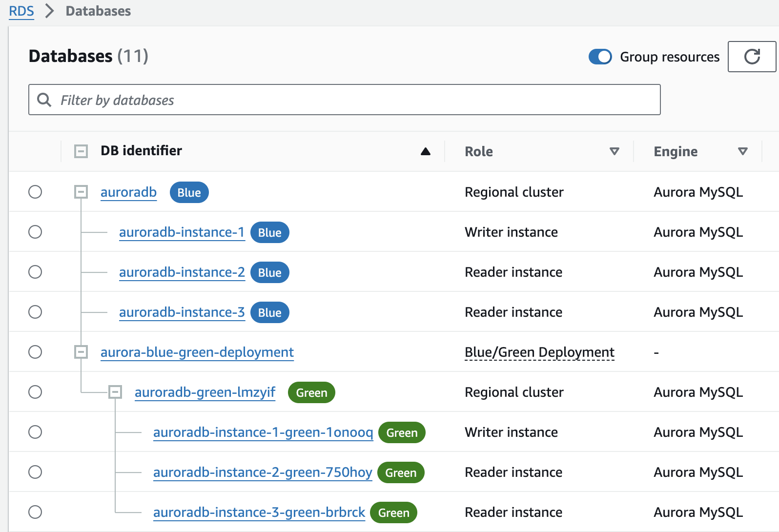Click Green badge beside auroradb-instance-1-green-1onooq
The width and height of the screenshot is (779, 532).
402,432
